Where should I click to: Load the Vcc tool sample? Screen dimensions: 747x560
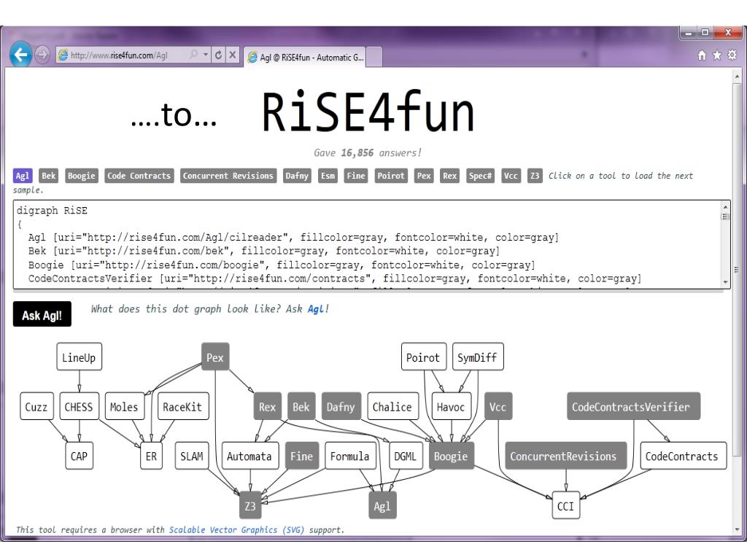(511, 176)
